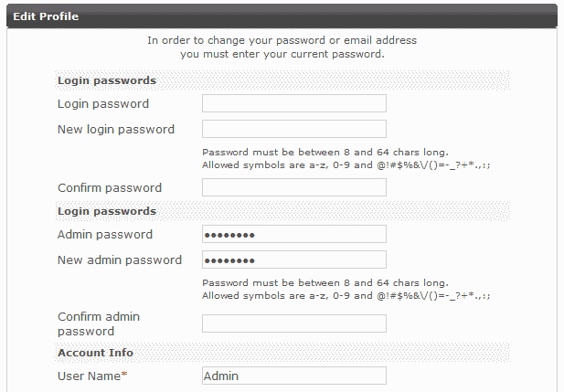Focus the New login password field

coord(293,129)
